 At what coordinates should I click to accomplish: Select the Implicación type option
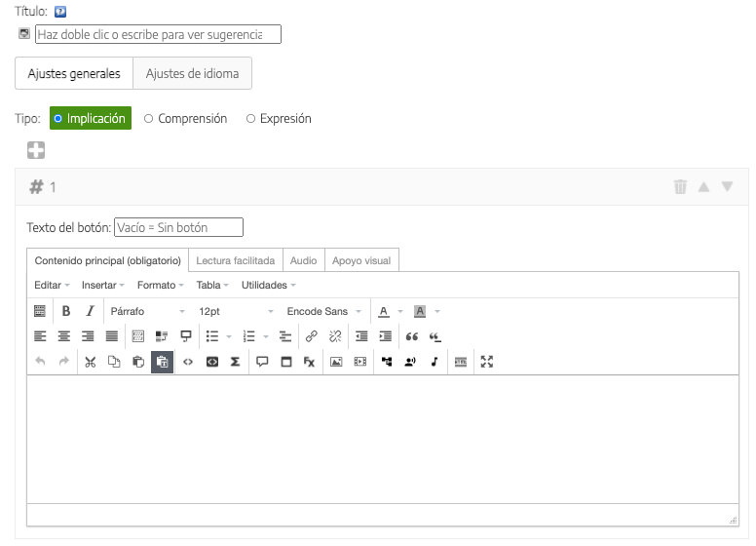tap(90, 119)
